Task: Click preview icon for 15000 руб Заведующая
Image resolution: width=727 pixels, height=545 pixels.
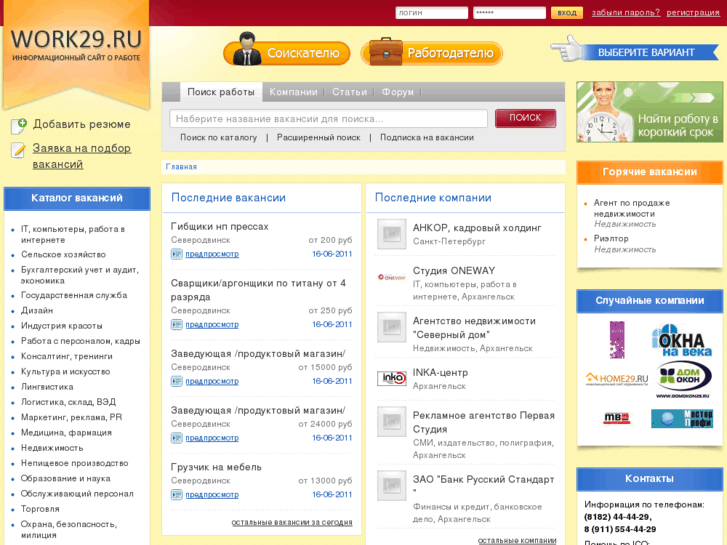Action: click(176, 381)
